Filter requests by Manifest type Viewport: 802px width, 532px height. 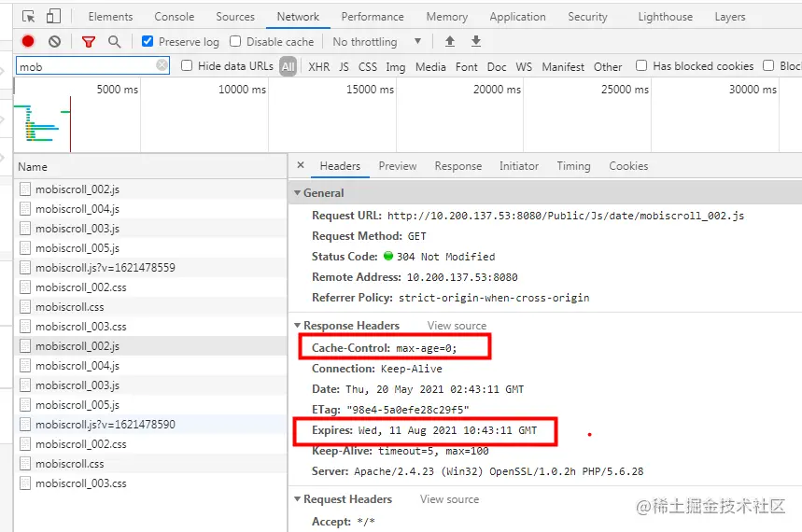coord(563,67)
